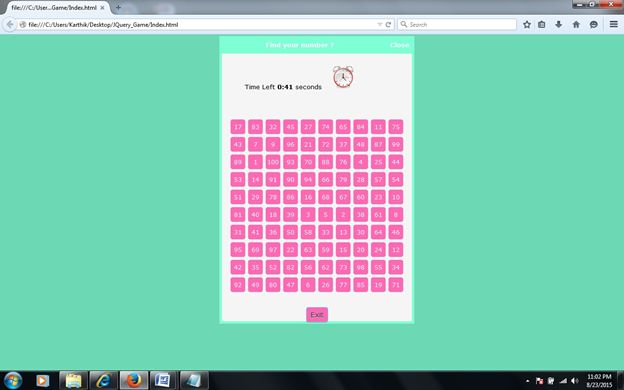Click the number 100 tile
The image size is (624, 390).
click(273, 162)
